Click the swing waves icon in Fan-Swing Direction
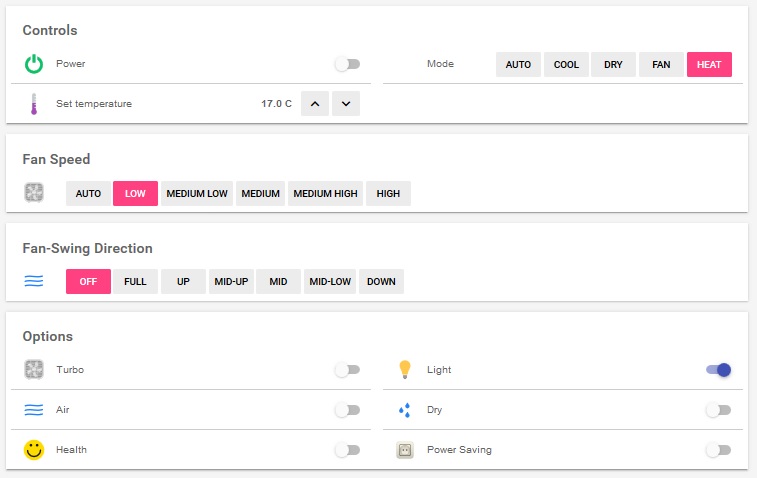The width and height of the screenshot is (757, 478). [x=34, y=282]
